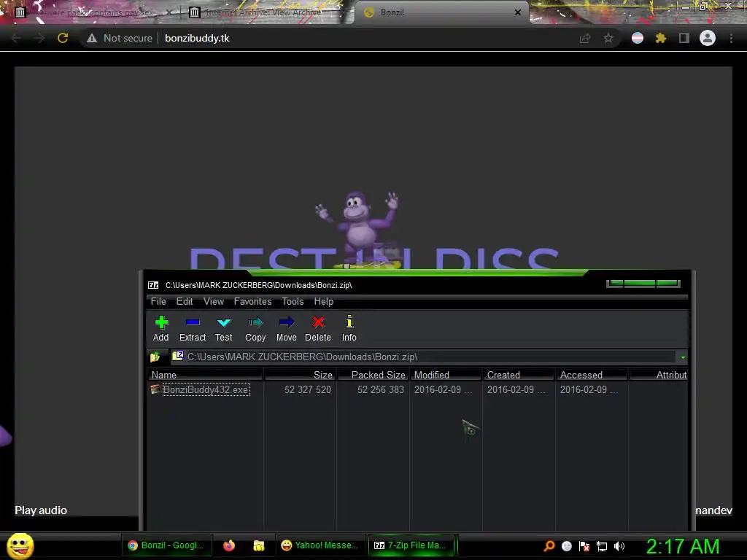This screenshot has width=747, height=560.
Task: Click the Add button in 7-Zip
Action: pyautogui.click(x=161, y=329)
